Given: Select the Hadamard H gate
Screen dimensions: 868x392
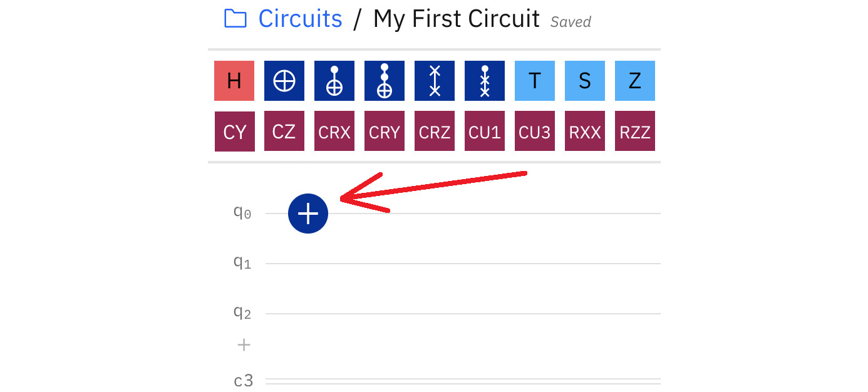Looking at the screenshot, I should click(x=234, y=81).
